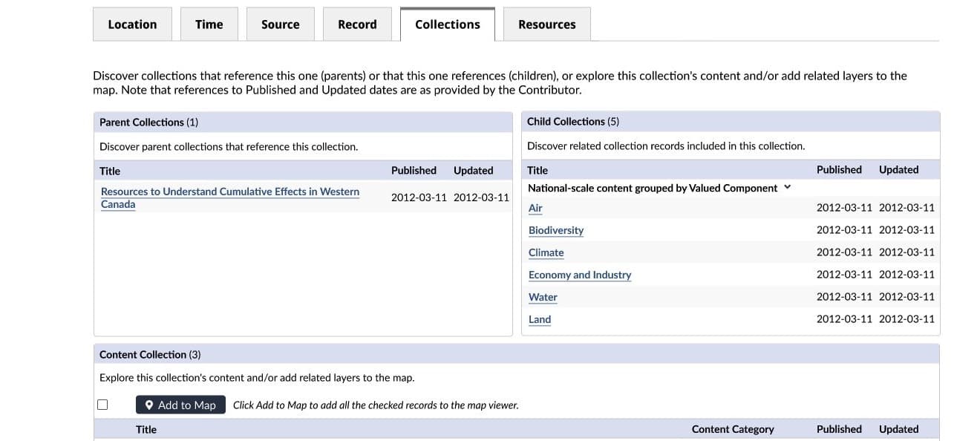The height and width of the screenshot is (441, 980).
Task: Switch to the Resources tab
Action: pyautogui.click(x=546, y=24)
